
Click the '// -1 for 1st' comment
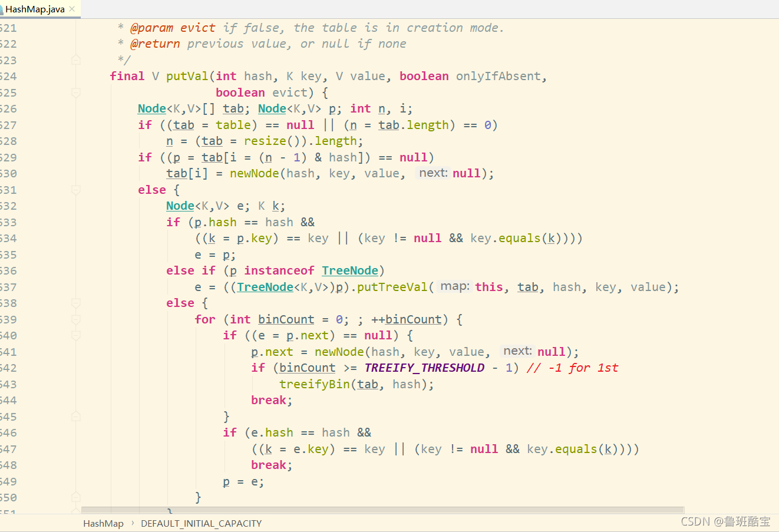(573, 368)
